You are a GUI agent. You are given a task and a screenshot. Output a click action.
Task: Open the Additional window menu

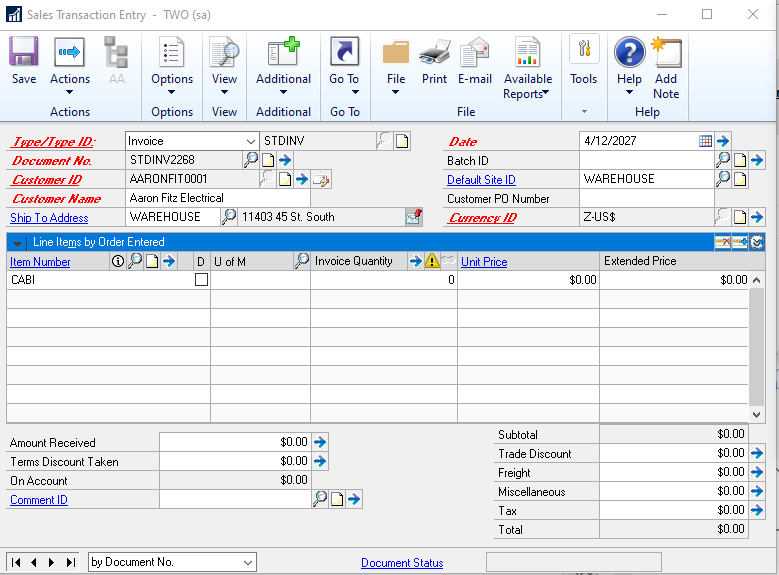click(283, 66)
